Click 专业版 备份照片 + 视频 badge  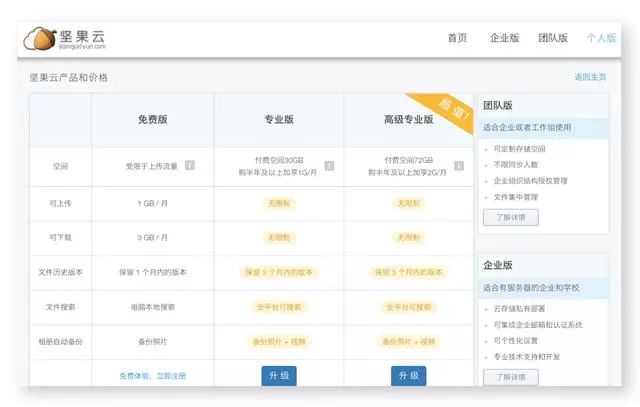click(279, 341)
